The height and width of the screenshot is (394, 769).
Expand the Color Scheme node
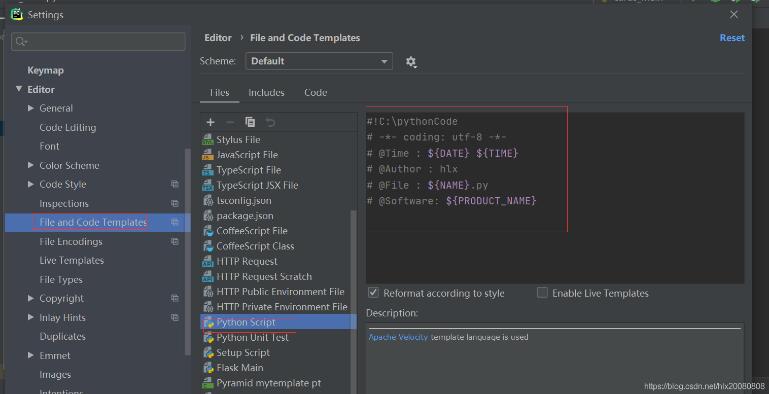point(30,165)
